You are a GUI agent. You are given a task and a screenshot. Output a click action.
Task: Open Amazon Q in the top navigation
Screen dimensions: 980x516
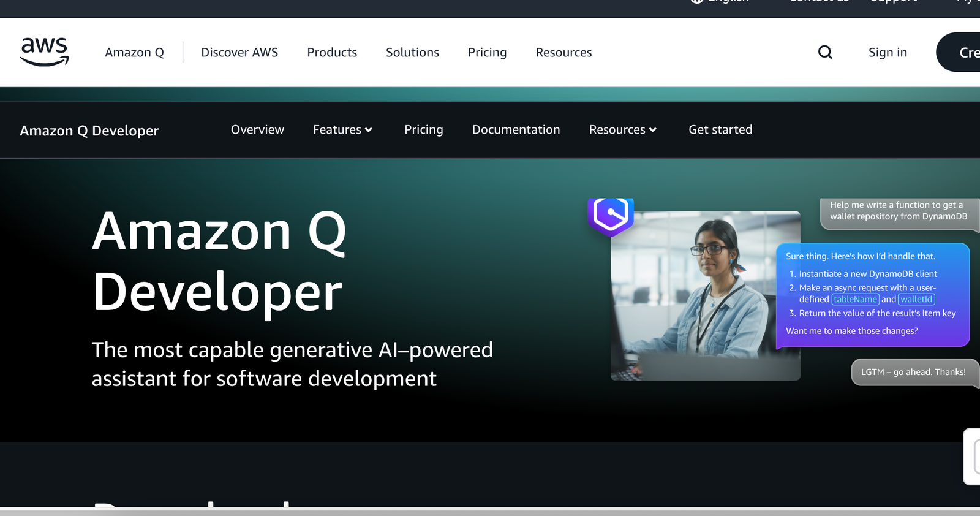pos(134,53)
